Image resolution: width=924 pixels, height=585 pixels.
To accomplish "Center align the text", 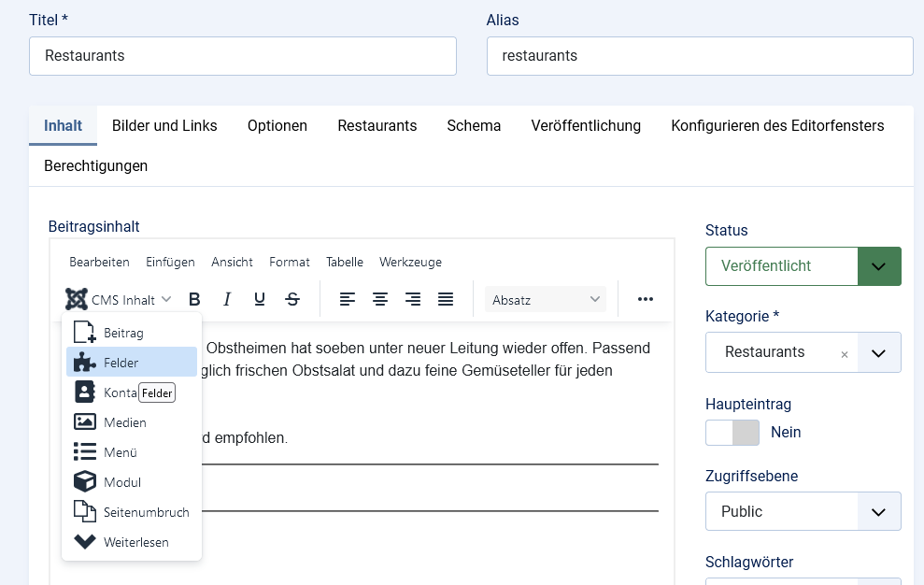I will [380, 299].
